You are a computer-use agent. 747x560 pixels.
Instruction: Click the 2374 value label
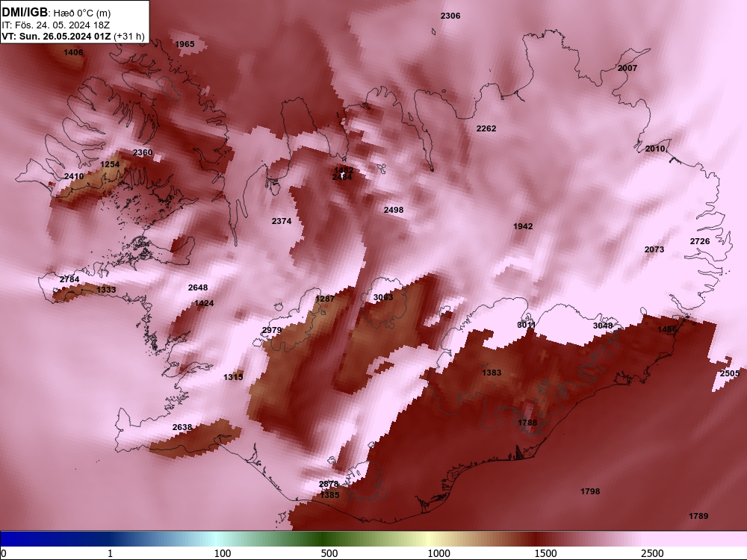point(282,221)
